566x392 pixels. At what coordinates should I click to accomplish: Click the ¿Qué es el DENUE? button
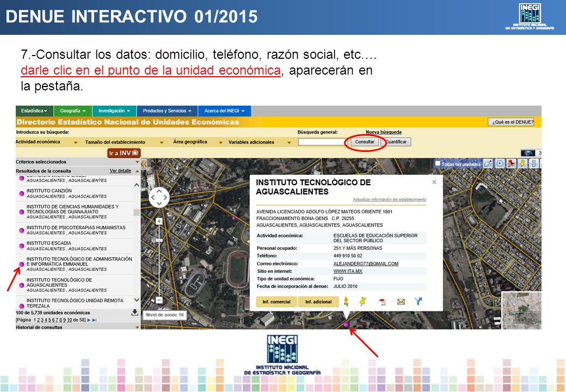tap(511, 122)
